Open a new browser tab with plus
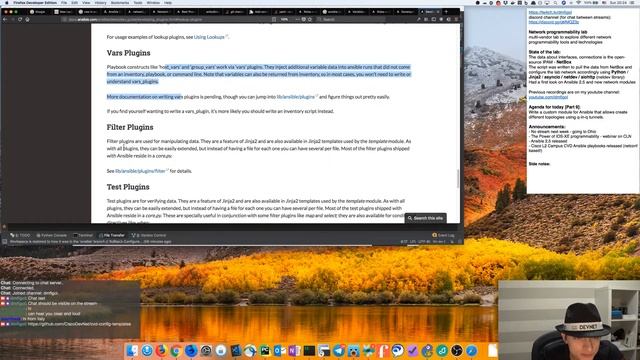This screenshot has height=360, width=640. 446,12
